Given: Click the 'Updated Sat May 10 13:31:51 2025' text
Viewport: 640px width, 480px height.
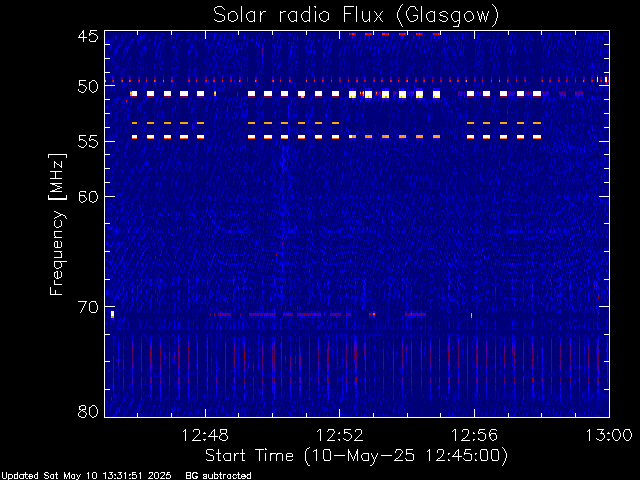Looking at the screenshot, I should point(86,476).
